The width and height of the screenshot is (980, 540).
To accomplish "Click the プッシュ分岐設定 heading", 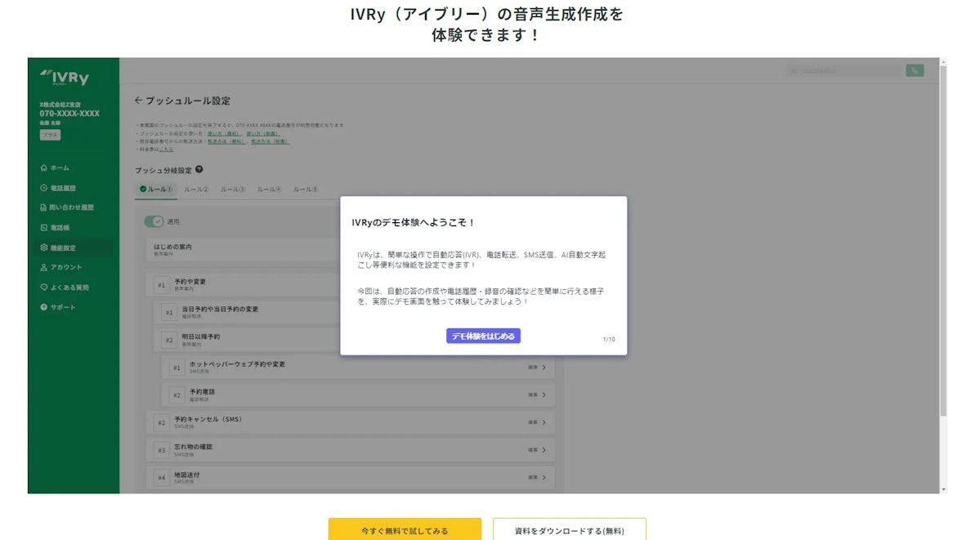I will click(x=163, y=170).
